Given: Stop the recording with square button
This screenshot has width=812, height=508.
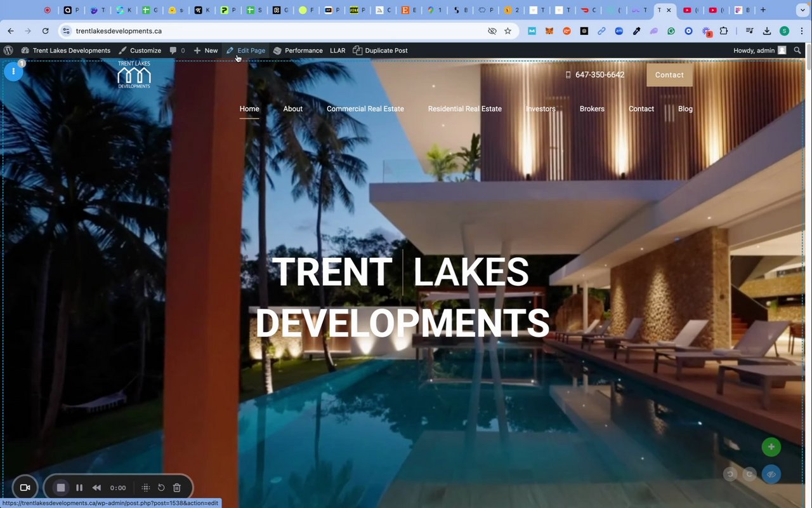Looking at the screenshot, I should click(x=61, y=488).
